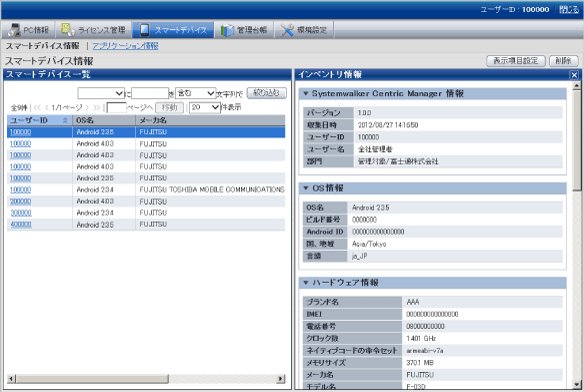Open the ライセンス管理 tab icon

(68, 30)
